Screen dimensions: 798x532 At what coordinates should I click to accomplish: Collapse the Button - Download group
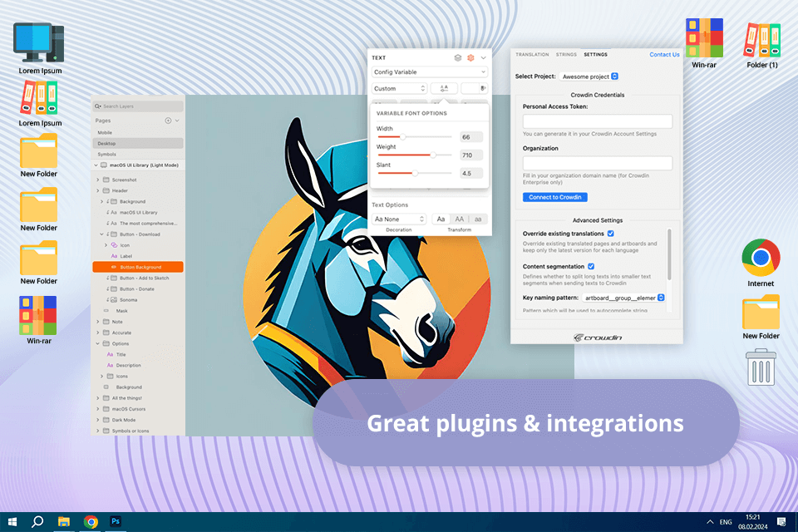(101, 234)
